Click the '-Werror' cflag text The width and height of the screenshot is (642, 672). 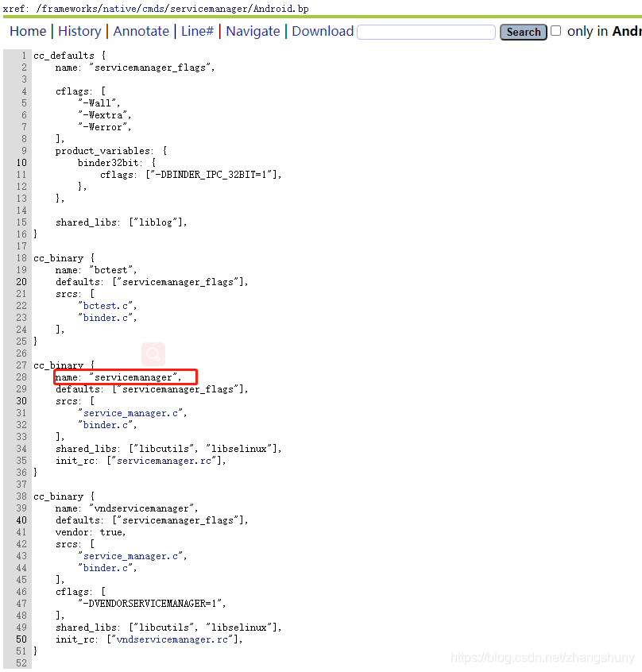105,127
